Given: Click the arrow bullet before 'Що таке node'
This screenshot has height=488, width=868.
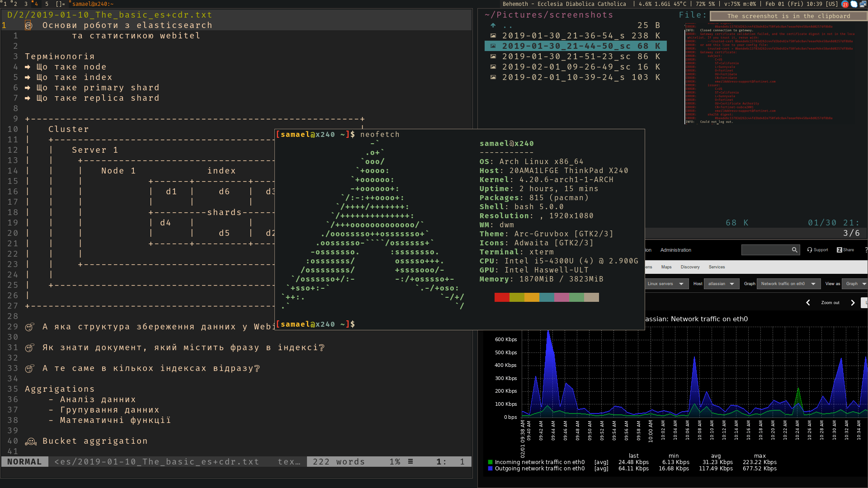Looking at the screenshot, I should click(28, 67).
